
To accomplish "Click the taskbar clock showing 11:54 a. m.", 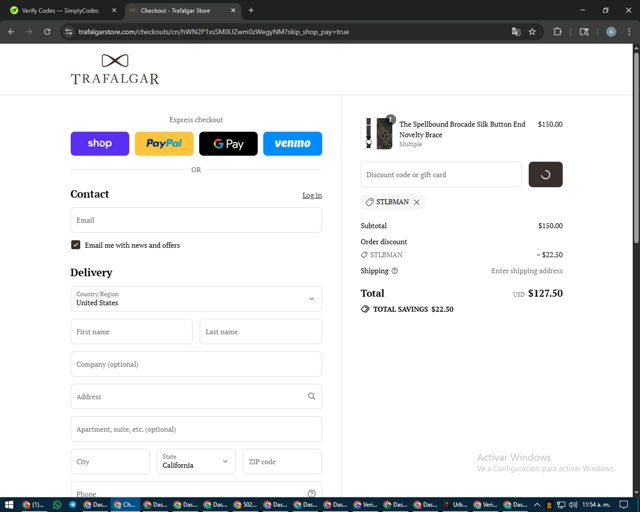I will tap(596, 505).
